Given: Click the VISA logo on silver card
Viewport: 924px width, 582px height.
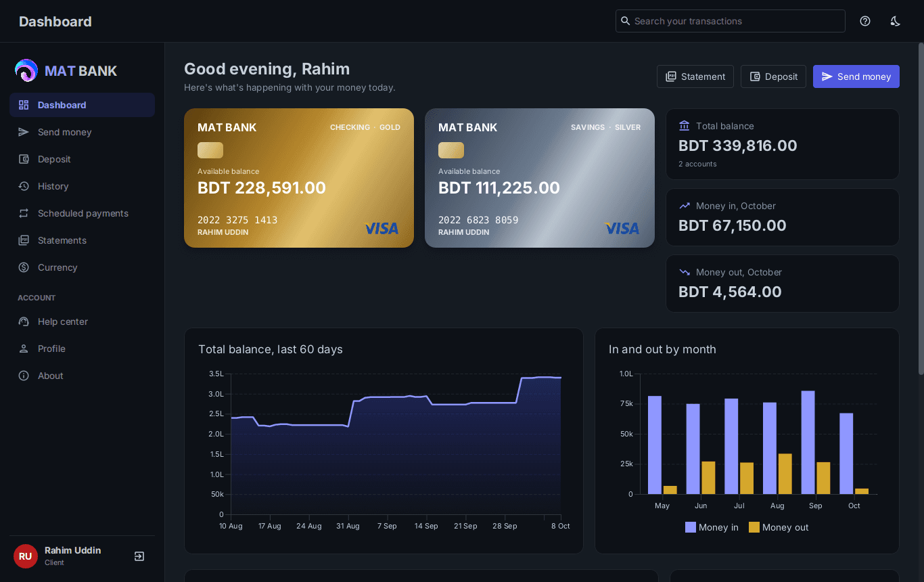Looking at the screenshot, I should (x=622, y=229).
